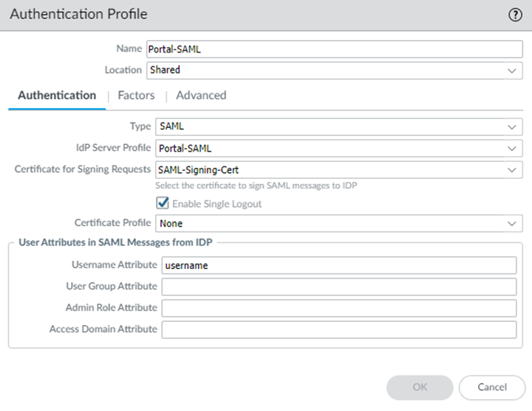Screen dimensions: 532x411
Task: Click the User Group Attribute field
Action: pyautogui.click(x=338, y=287)
